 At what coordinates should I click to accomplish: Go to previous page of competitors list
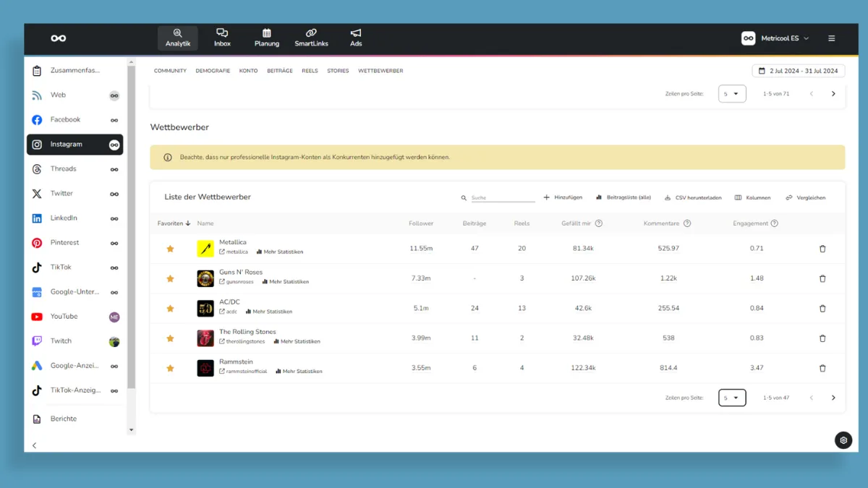tap(812, 398)
